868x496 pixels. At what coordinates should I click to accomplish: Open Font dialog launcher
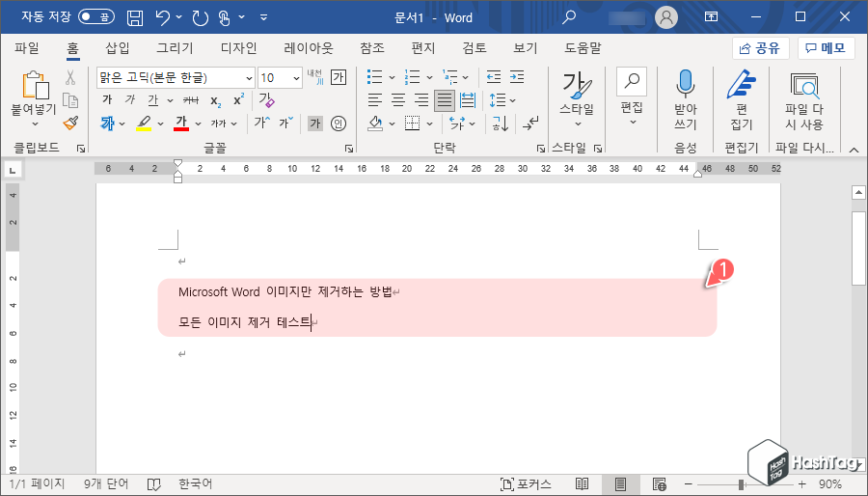[x=349, y=149]
